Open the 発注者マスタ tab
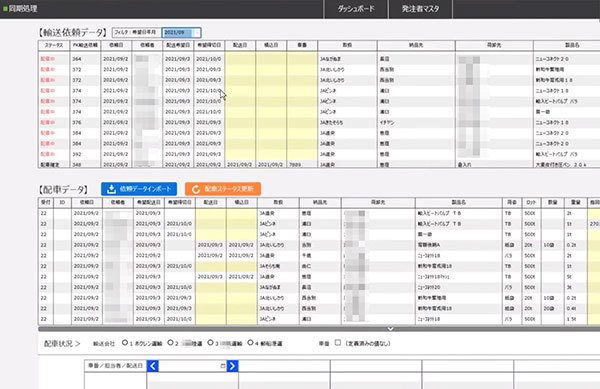 coord(420,9)
